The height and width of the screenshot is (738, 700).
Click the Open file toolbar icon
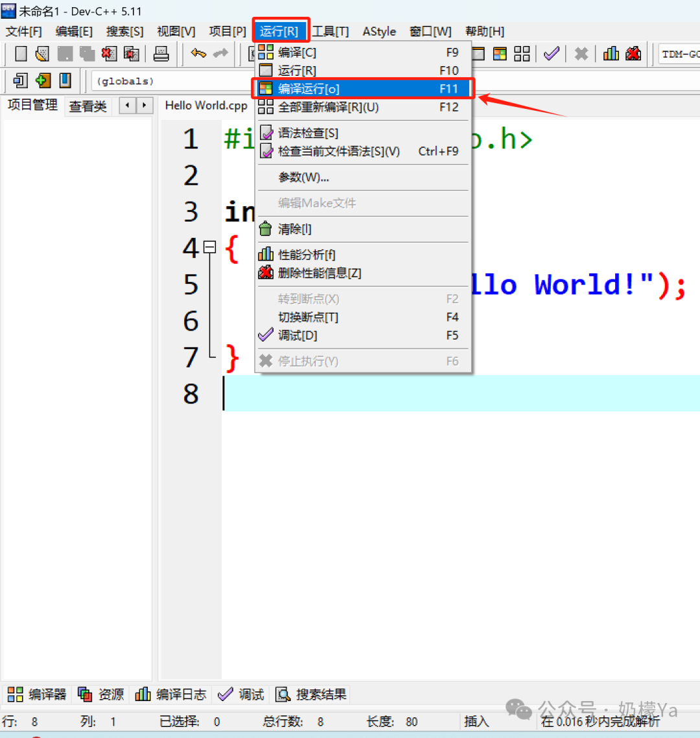point(42,54)
